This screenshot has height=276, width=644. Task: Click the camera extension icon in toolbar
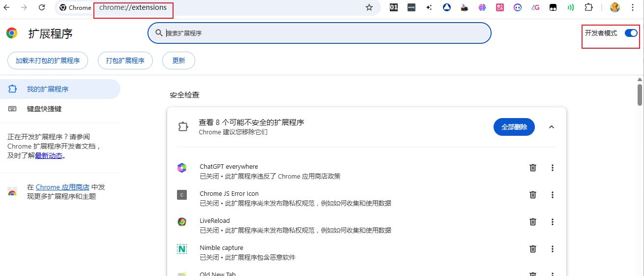pos(465,7)
